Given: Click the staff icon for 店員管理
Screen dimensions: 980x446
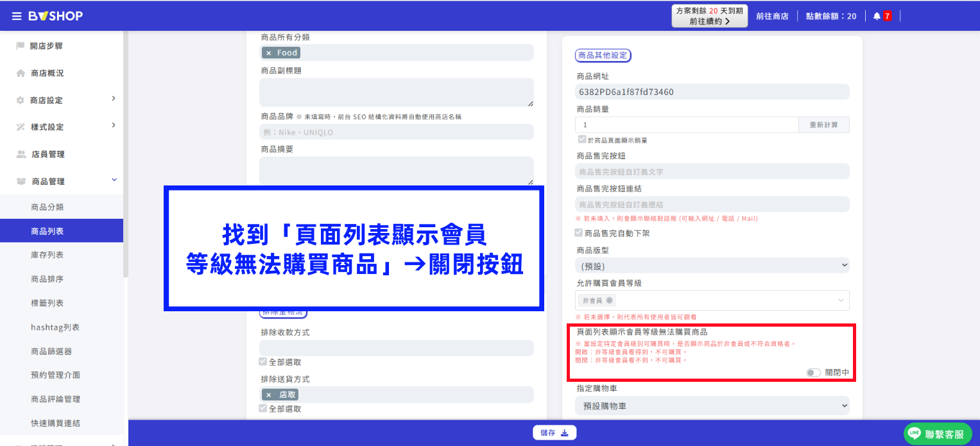Looking at the screenshot, I should coord(21,155).
